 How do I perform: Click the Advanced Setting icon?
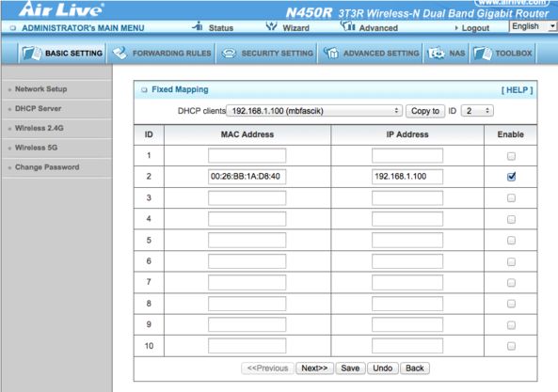[331, 54]
